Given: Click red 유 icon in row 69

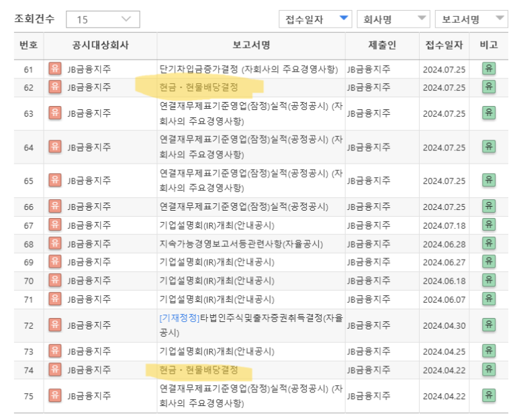Looking at the screenshot, I should [55, 262].
